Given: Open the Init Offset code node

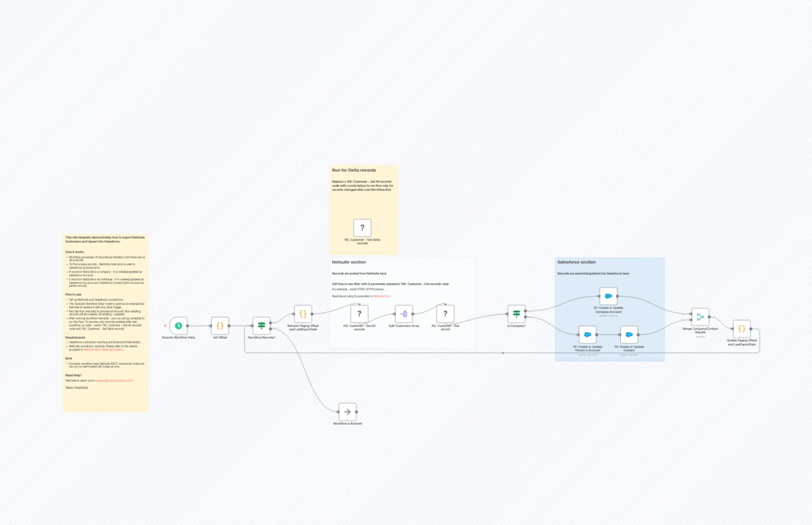Looking at the screenshot, I should [x=220, y=325].
